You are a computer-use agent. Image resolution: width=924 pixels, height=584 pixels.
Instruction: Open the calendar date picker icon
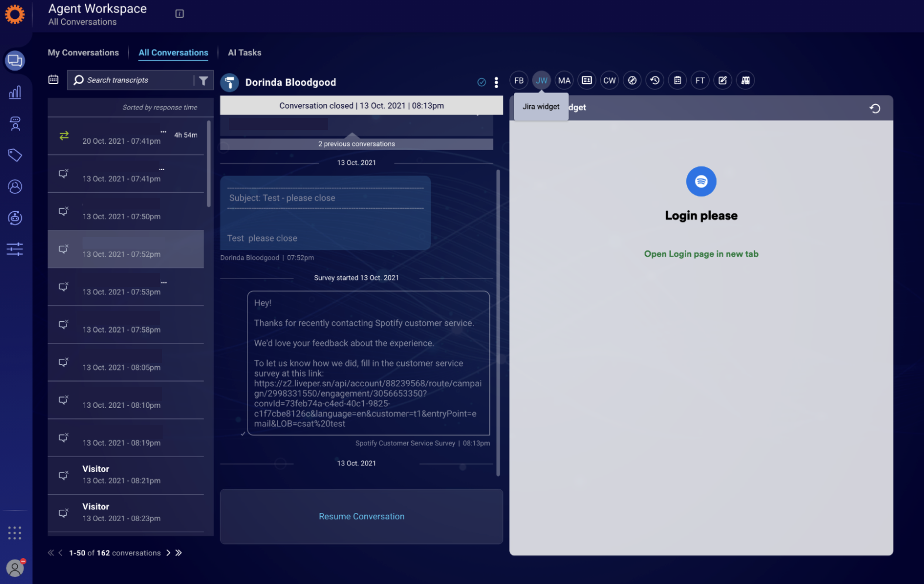coord(53,80)
